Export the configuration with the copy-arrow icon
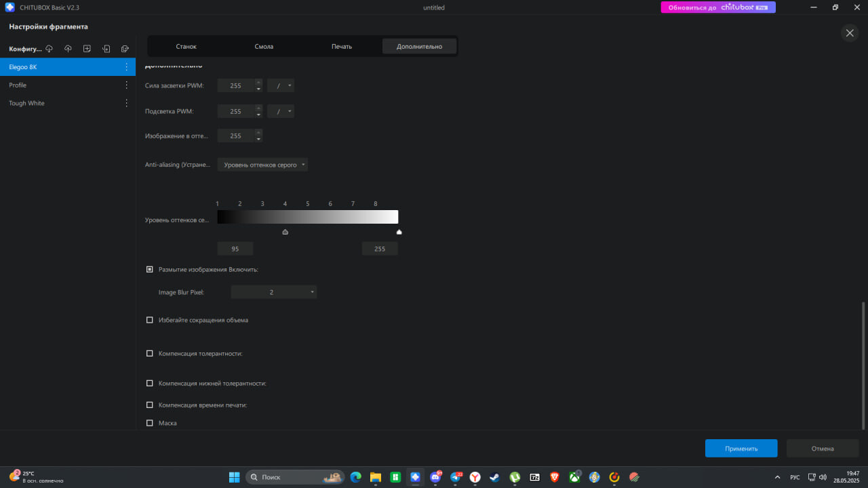This screenshot has height=488, width=868. click(125, 49)
